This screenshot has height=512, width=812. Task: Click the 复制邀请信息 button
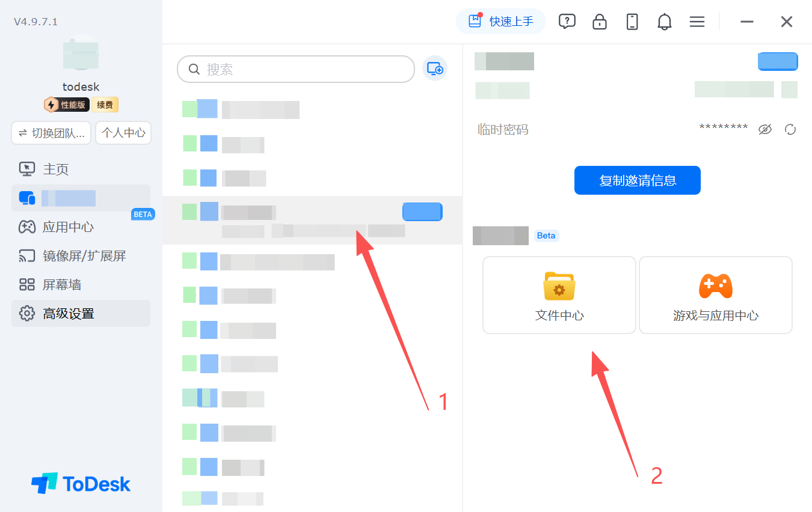638,180
